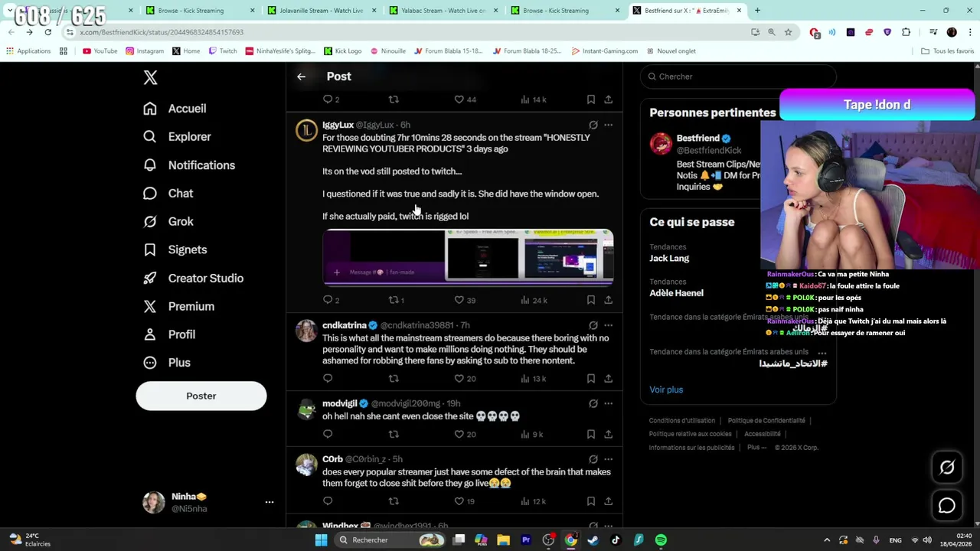Screen dimensions: 980x551
Task: Reply to cndkatrina's post
Action: tap(328, 378)
